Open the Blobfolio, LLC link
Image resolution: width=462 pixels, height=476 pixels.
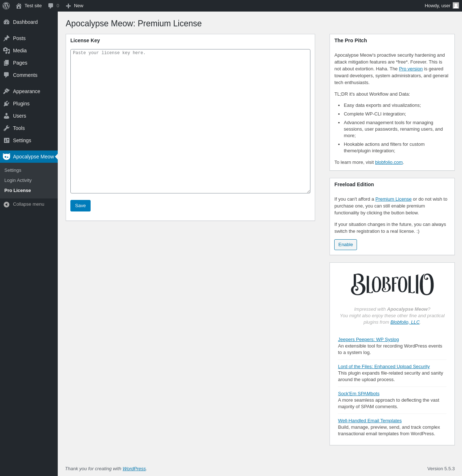[x=405, y=322]
